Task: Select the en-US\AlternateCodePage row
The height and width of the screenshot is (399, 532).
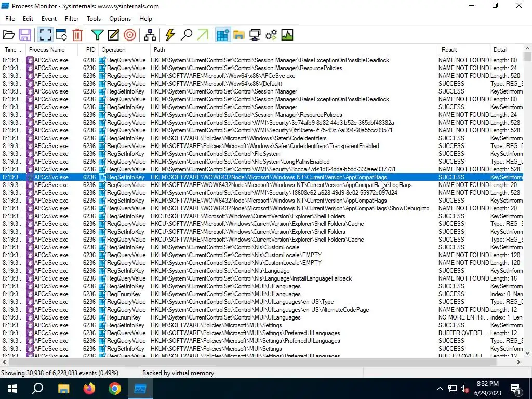Action: (x=261, y=310)
